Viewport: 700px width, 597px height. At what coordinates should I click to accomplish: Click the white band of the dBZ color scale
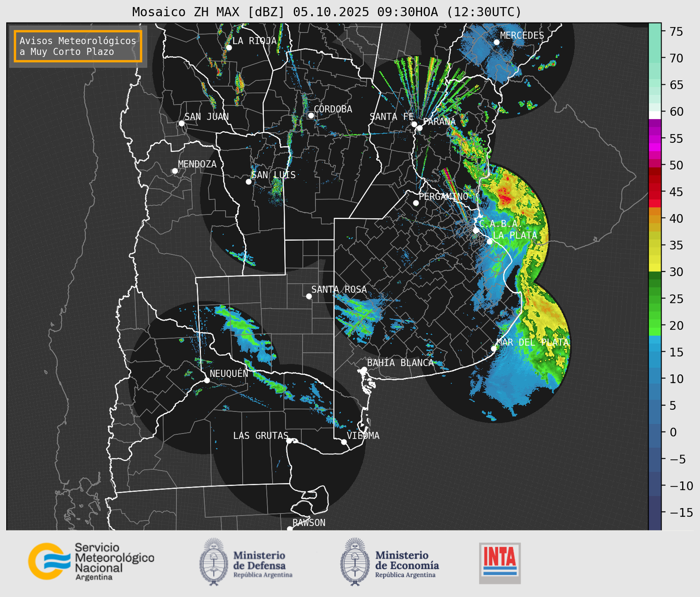pyautogui.click(x=655, y=115)
